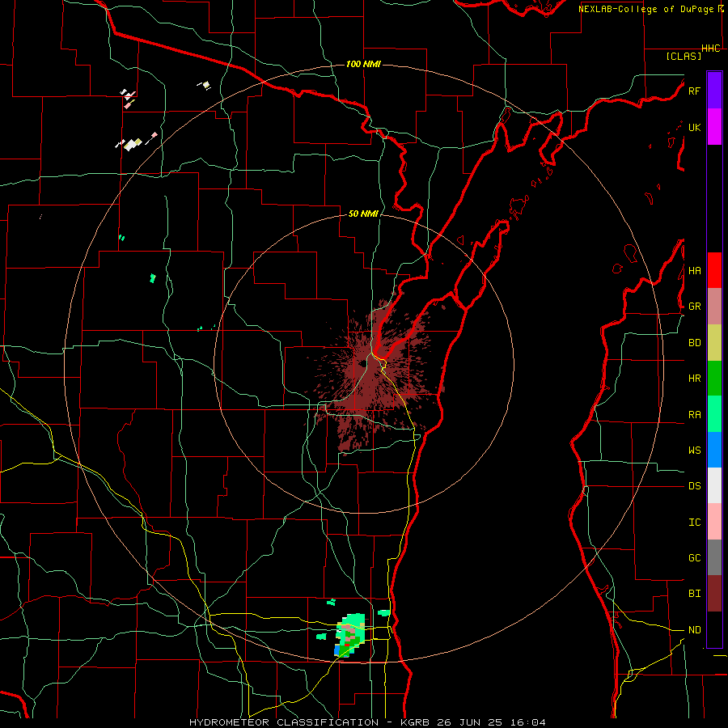Click the [CLAS] label
Viewport: 728px width, 728px height.
click(684, 56)
